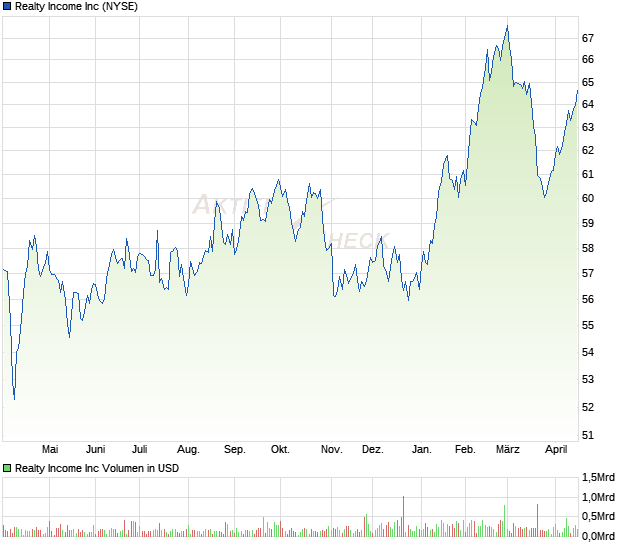
Task: Click the price axis value 62
Action: [588, 150]
